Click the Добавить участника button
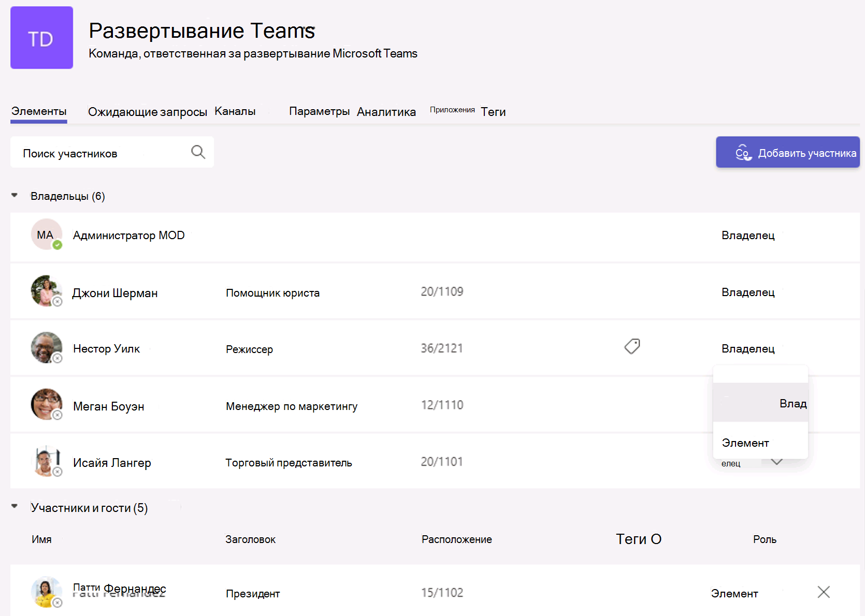The width and height of the screenshot is (865, 616). [x=788, y=152]
